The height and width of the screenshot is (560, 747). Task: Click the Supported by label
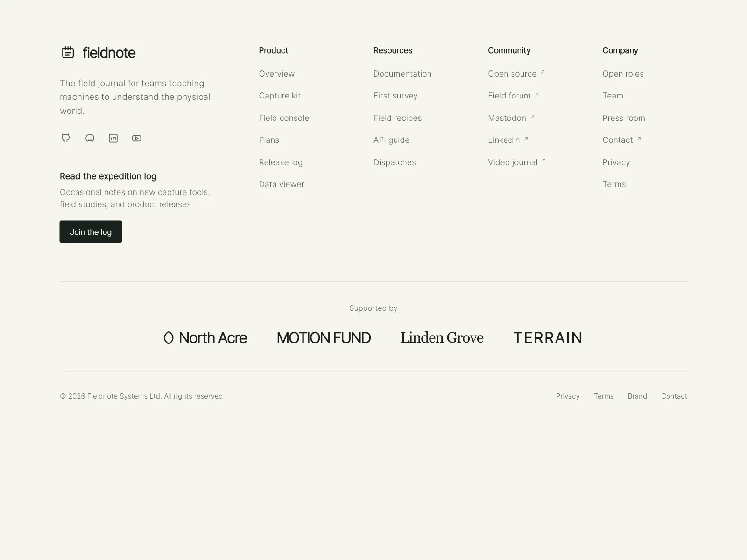coord(373,308)
